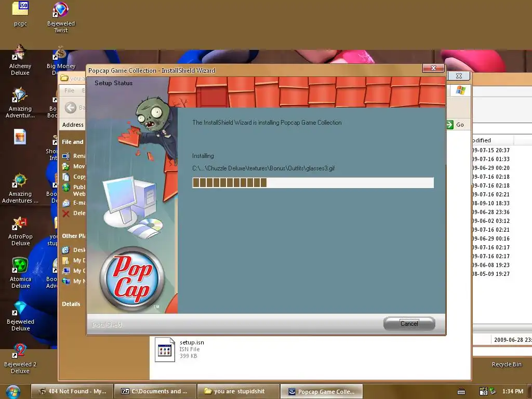
Task: Click the setup.isn file name
Action: click(x=192, y=342)
